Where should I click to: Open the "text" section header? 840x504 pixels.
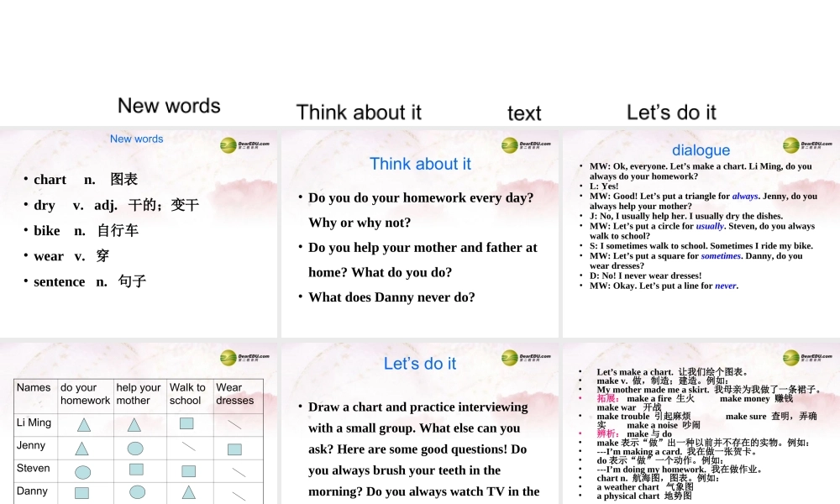point(524,113)
